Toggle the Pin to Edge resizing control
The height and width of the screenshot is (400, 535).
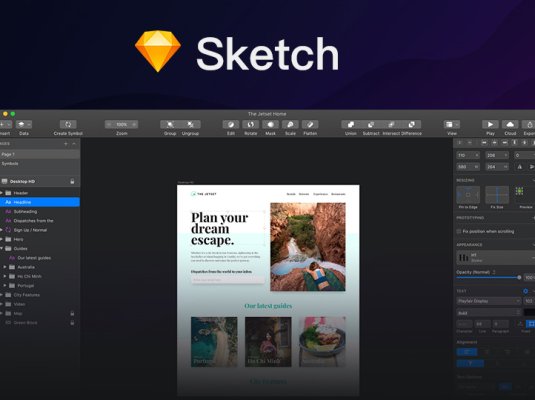tap(468, 195)
